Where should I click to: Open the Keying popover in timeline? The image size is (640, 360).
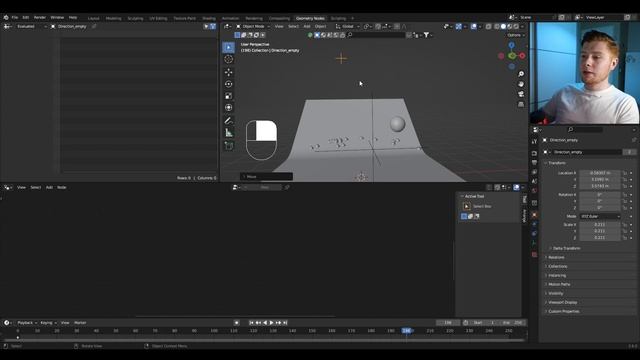tap(48, 323)
